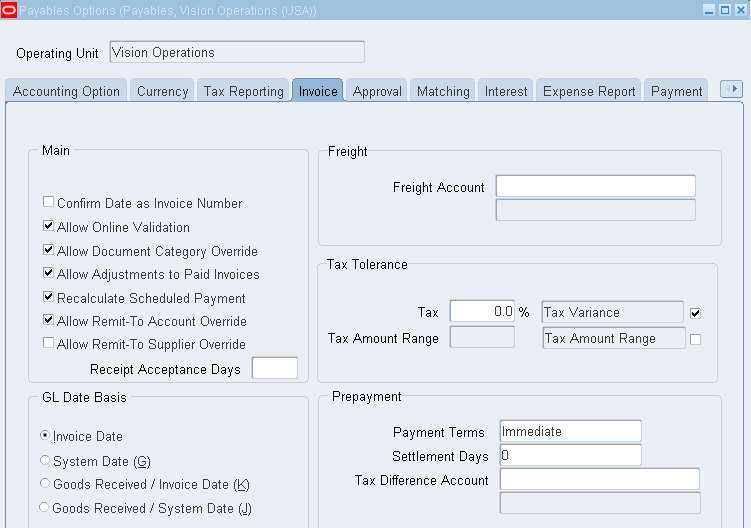Open the Matching tab
The image size is (751, 528).
pyautogui.click(x=443, y=91)
